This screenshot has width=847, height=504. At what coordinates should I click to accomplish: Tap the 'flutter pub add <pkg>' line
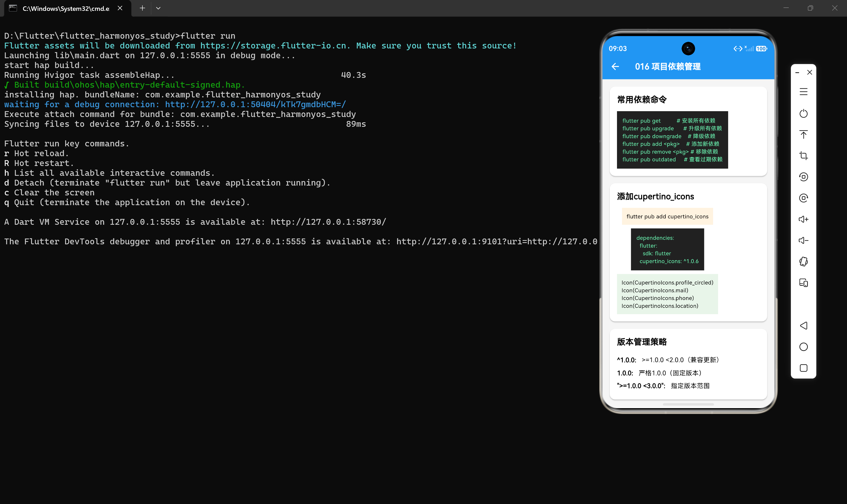(671, 144)
